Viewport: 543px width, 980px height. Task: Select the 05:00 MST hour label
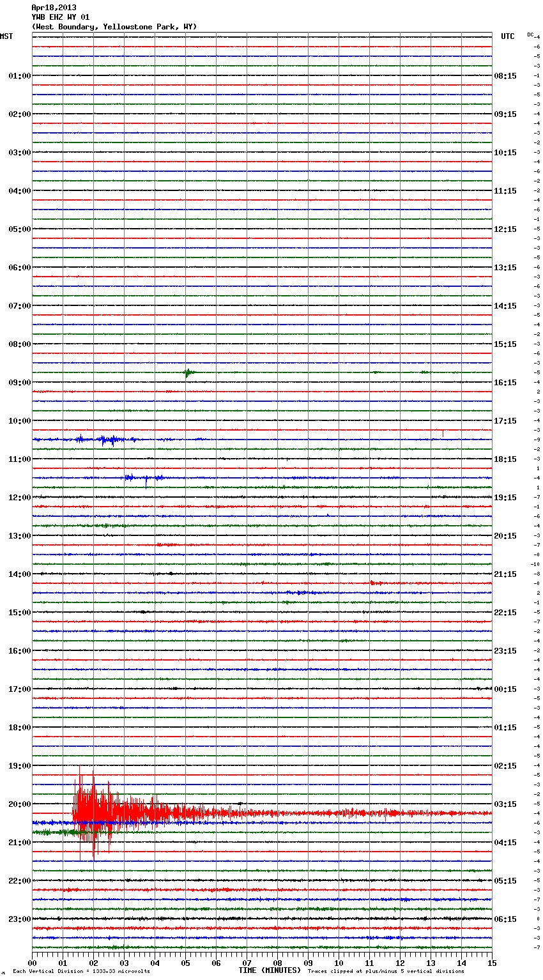click(20, 229)
